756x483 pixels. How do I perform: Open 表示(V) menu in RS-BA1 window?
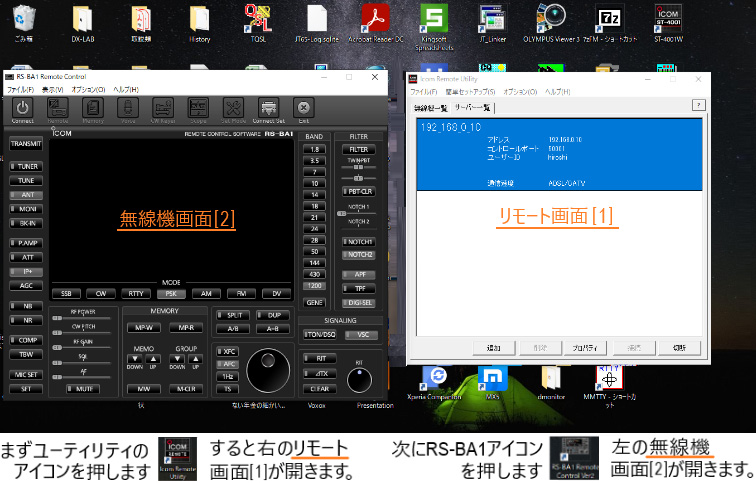pyautogui.click(x=52, y=90)
